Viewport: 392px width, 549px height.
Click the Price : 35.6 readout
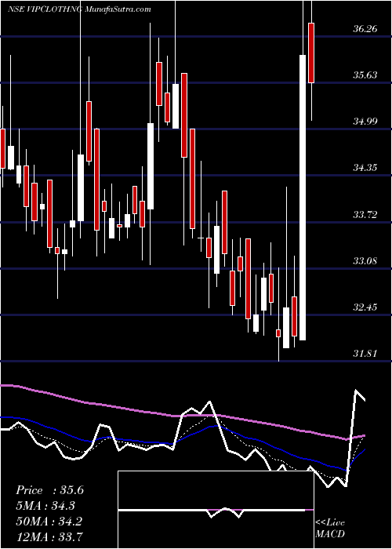[x=49, y=490]
